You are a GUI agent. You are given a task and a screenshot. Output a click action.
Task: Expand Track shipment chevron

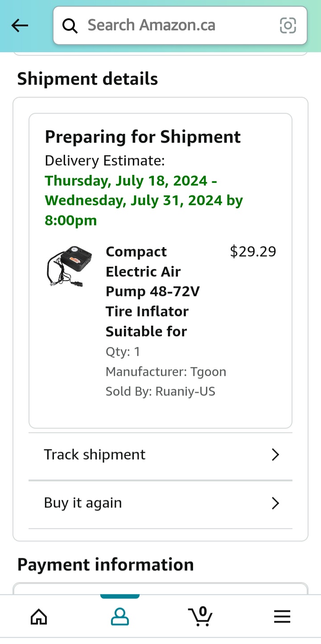[275, 454]
